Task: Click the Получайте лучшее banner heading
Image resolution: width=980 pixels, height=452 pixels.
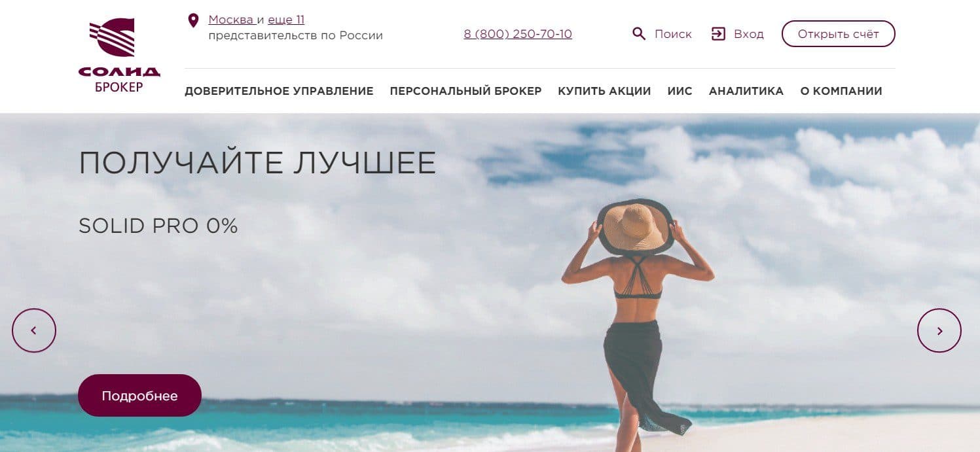Action: point(257,163)
